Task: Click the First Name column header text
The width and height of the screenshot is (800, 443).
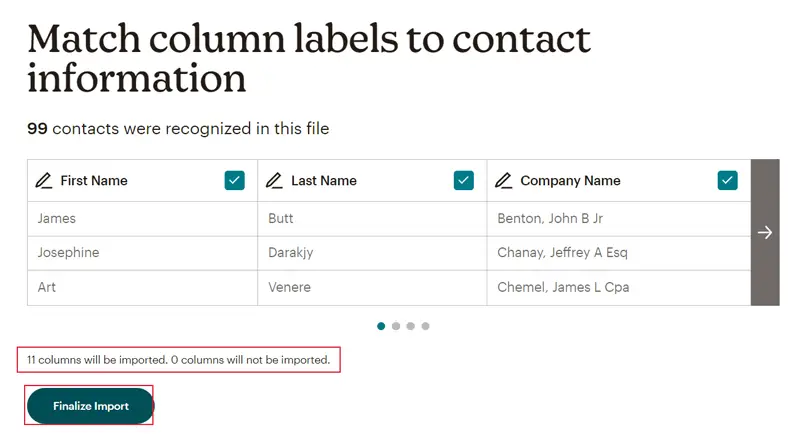Action: [x=94, y=181]
